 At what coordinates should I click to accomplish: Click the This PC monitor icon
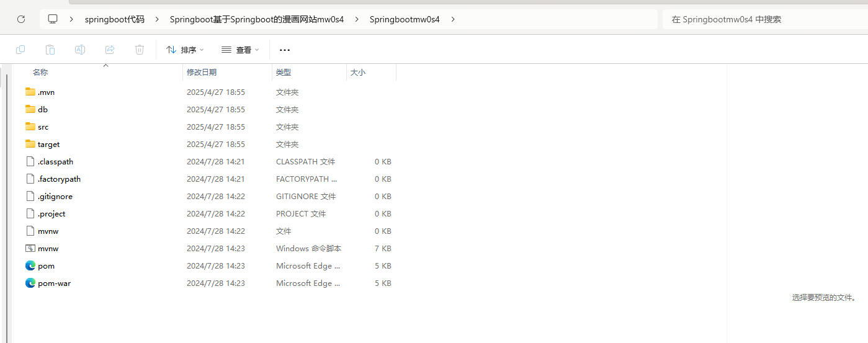tap(53, 19)
